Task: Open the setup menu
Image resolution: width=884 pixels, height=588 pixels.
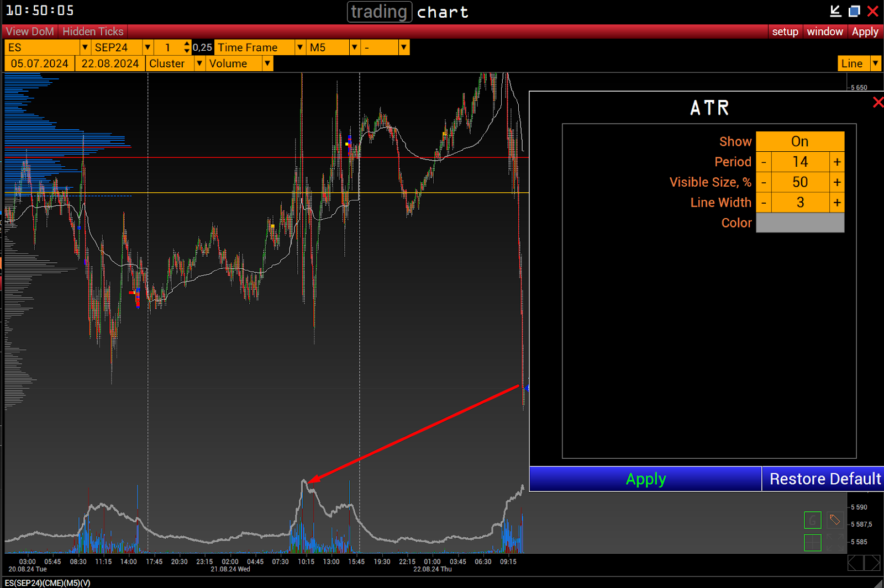Action: [x=785, y=31]
